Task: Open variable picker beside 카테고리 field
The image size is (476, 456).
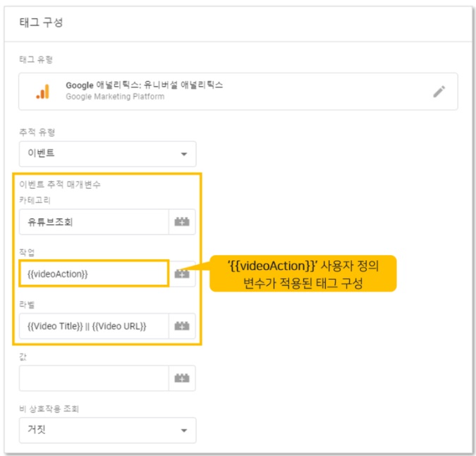Action: (x=182, y=222)
